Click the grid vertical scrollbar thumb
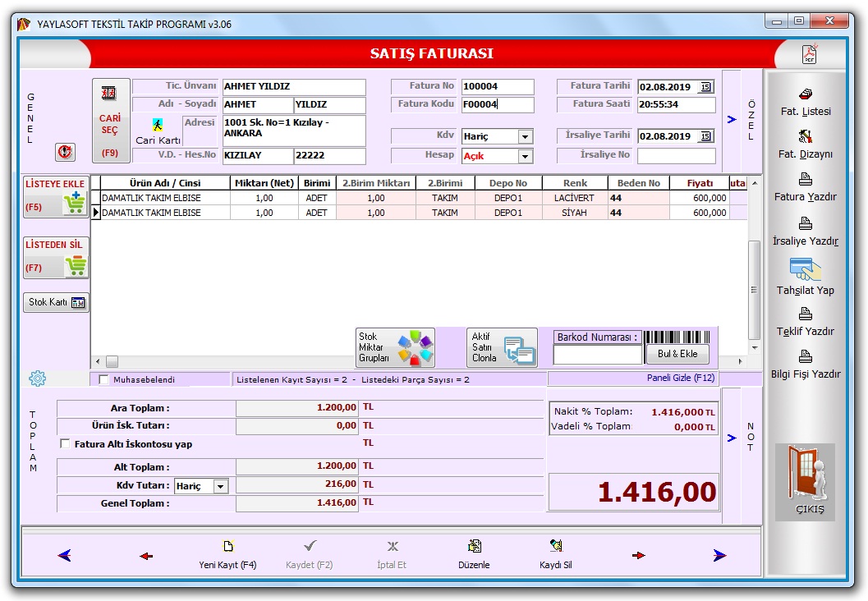Image resolution: width=868 pixels, height=601 pixels. point(754,290)
